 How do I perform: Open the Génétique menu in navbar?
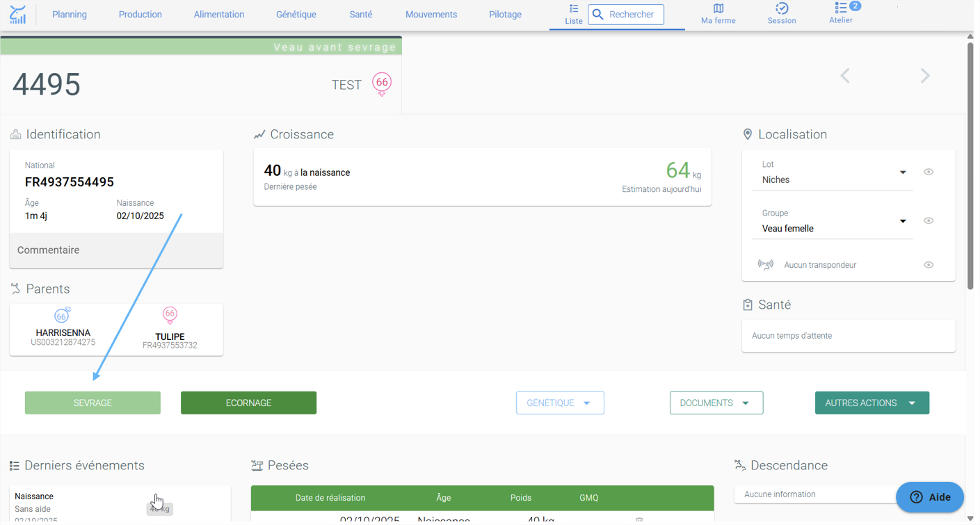click(x=296, y=15)
